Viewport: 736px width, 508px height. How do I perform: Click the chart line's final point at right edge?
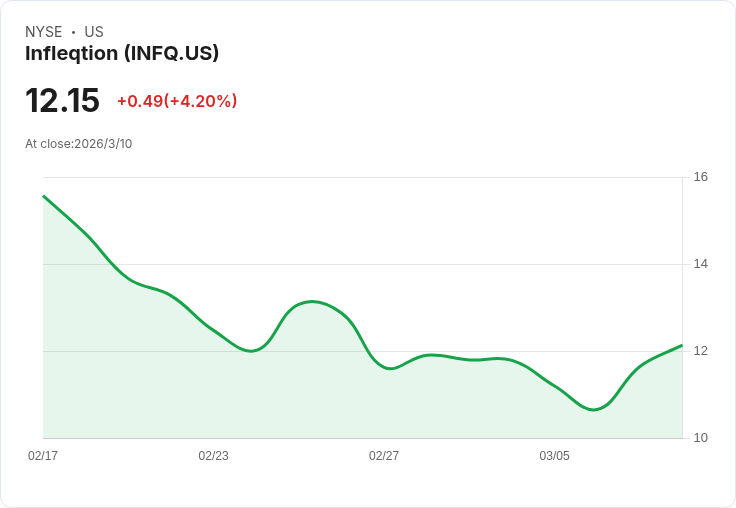point(681,345)
